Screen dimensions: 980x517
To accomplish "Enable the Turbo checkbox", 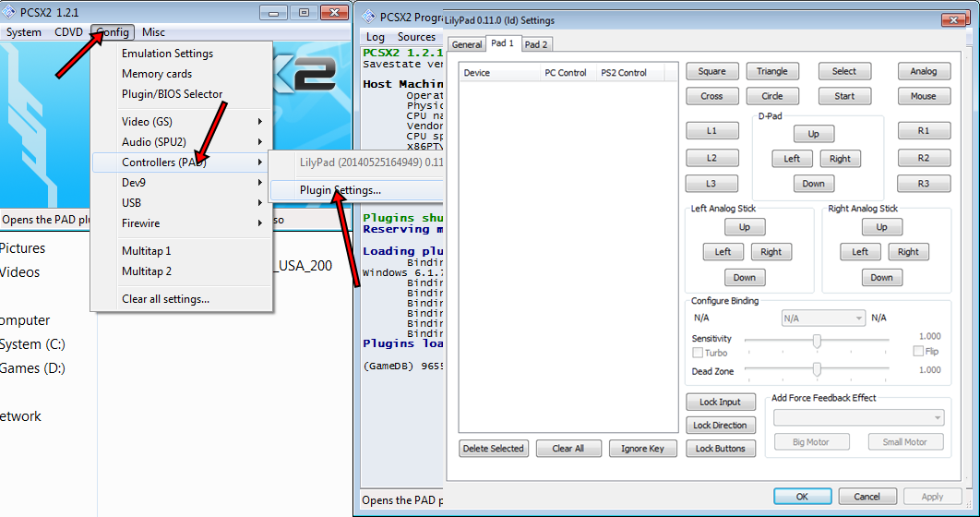I will [698, 353].
